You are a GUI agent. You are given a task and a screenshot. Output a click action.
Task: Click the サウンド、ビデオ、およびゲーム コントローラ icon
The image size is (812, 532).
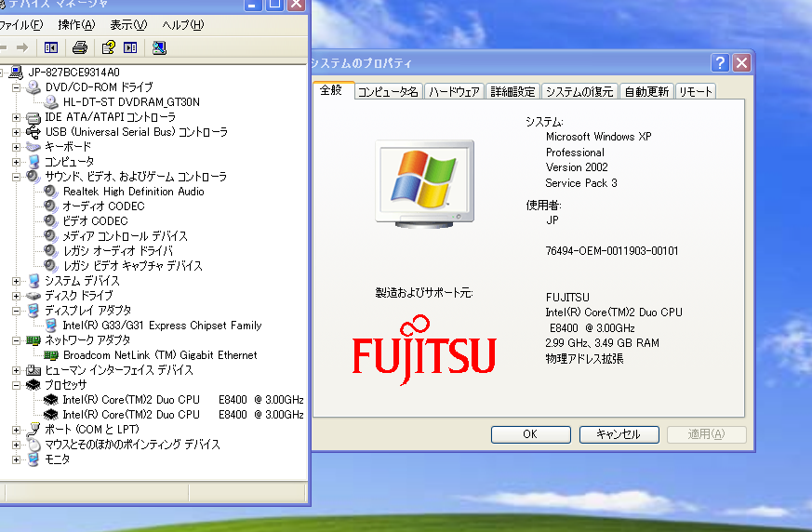33,177
